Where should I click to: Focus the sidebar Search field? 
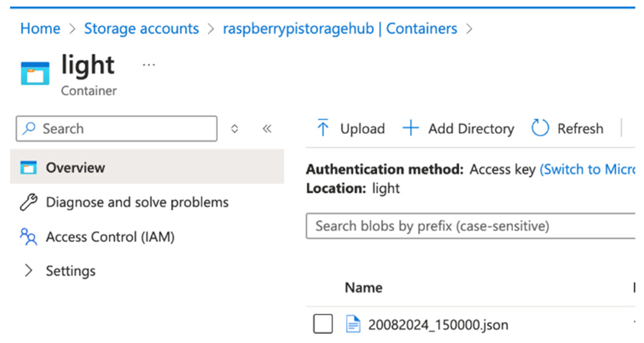[116, 129]
